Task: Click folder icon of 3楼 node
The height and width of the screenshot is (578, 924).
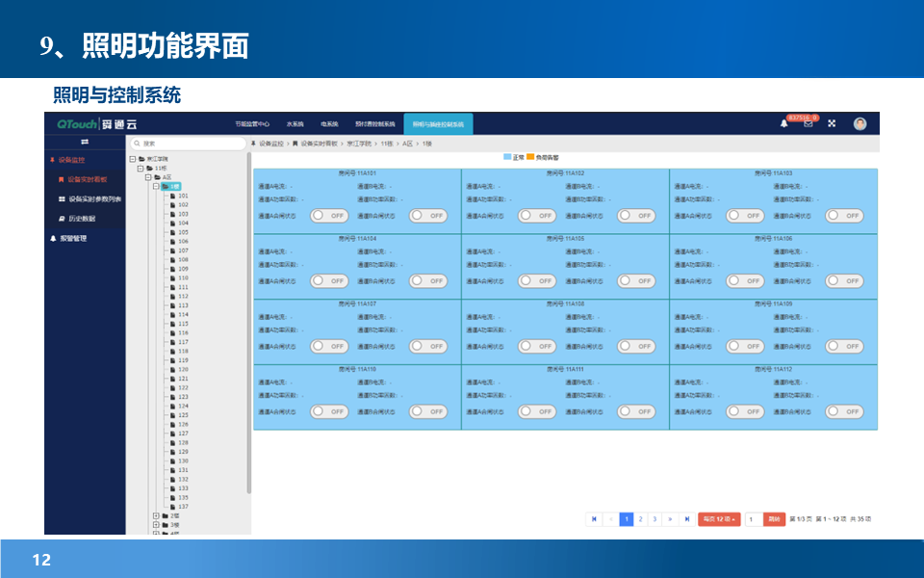Action: pos(165,525)
